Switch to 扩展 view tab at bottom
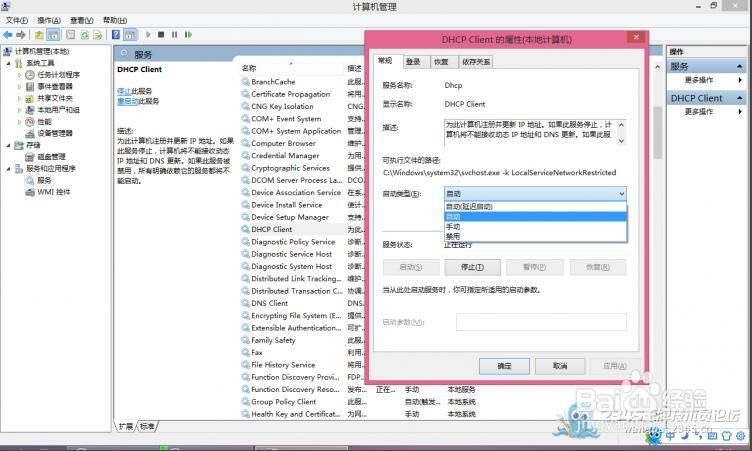Image resolution: width=752 pixels, height=451 pixels. [x=126, y=426]
